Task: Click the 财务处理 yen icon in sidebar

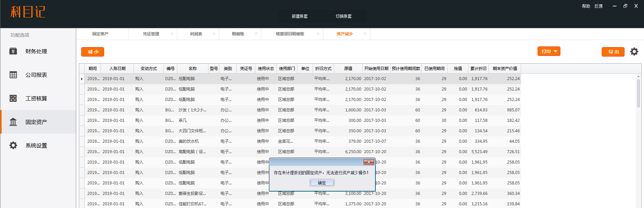Action: (13, 51)
